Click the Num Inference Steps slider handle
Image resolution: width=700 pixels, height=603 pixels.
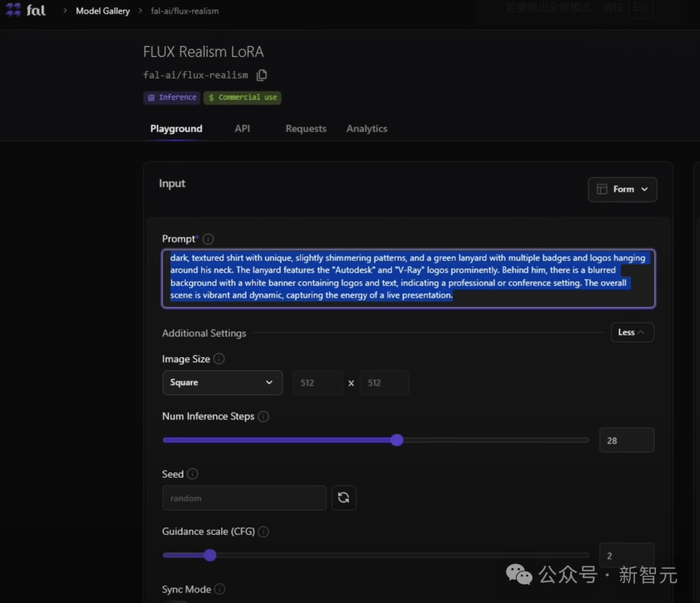[x=397, y=440]
